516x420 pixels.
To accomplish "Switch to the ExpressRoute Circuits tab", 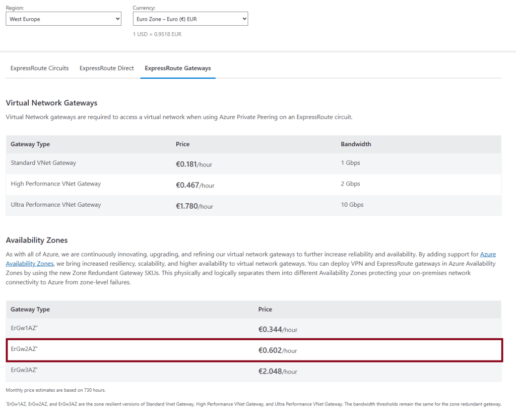I will click(39, 68).
